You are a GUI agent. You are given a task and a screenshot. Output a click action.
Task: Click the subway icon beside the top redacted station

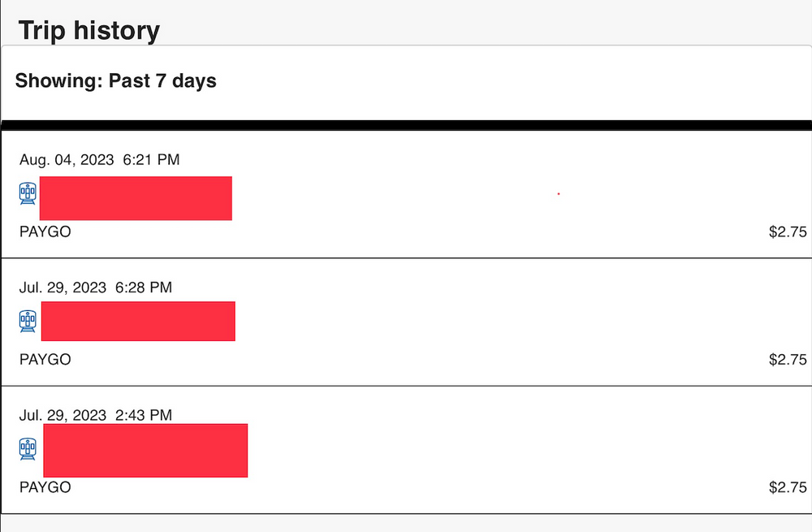click(27, 193)
